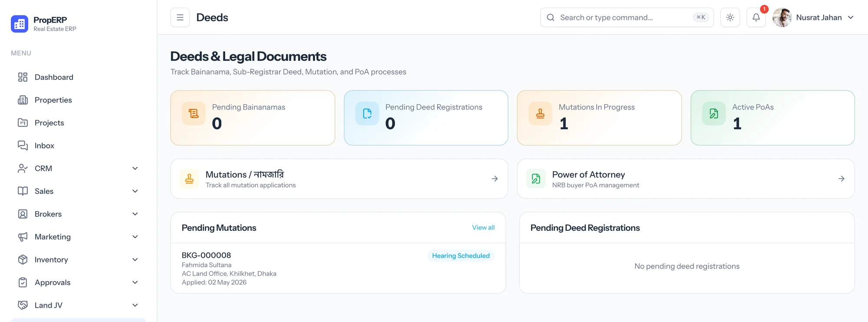Expand the CRM submenu chevron
868x322 pixels.
click(x=135, y=169)
